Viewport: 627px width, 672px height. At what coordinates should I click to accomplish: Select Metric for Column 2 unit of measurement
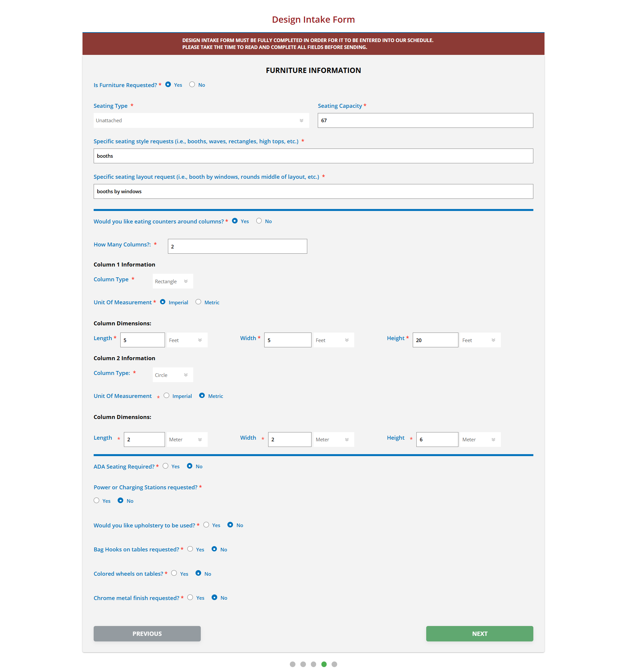tap(202, 396)
